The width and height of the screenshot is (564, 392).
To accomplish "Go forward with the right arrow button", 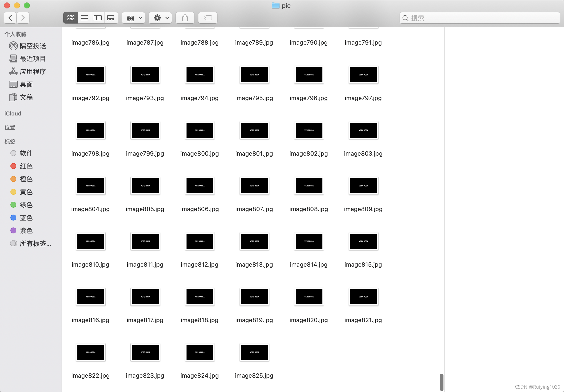I will click(23, 18).
